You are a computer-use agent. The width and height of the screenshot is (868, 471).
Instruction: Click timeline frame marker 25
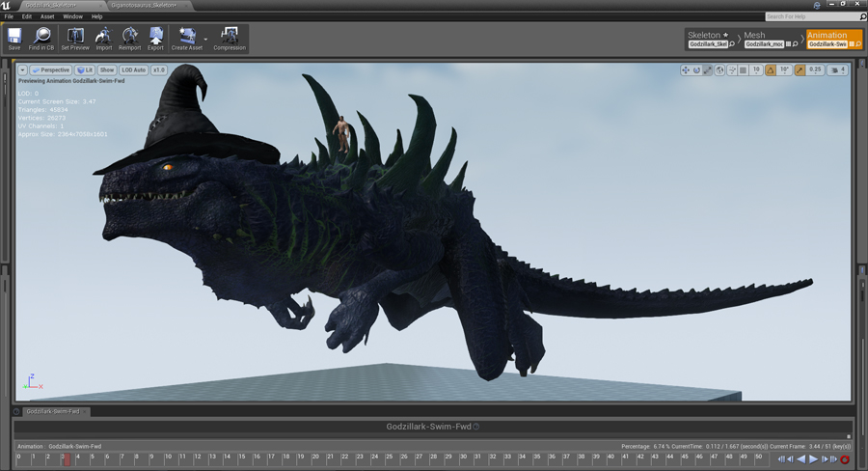pos(390,457)
